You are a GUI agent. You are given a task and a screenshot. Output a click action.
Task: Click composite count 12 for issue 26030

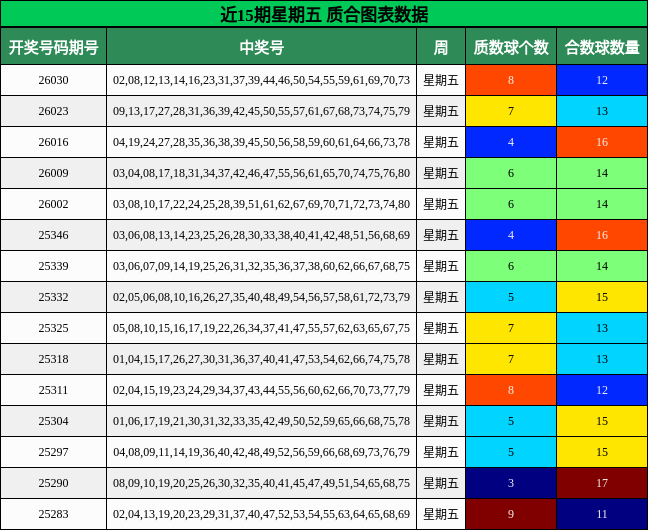602,80
